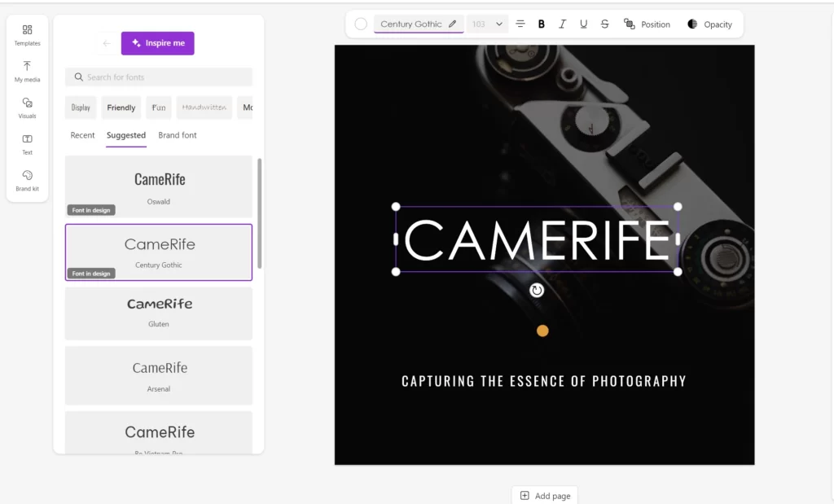Select the orange dot on canvas

542,331
